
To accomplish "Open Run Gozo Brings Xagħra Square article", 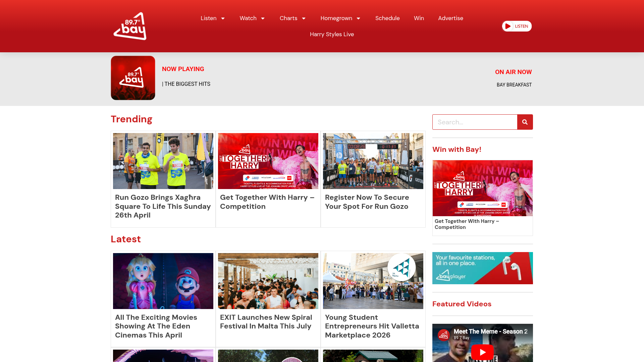I will click(x=163, y=206).
